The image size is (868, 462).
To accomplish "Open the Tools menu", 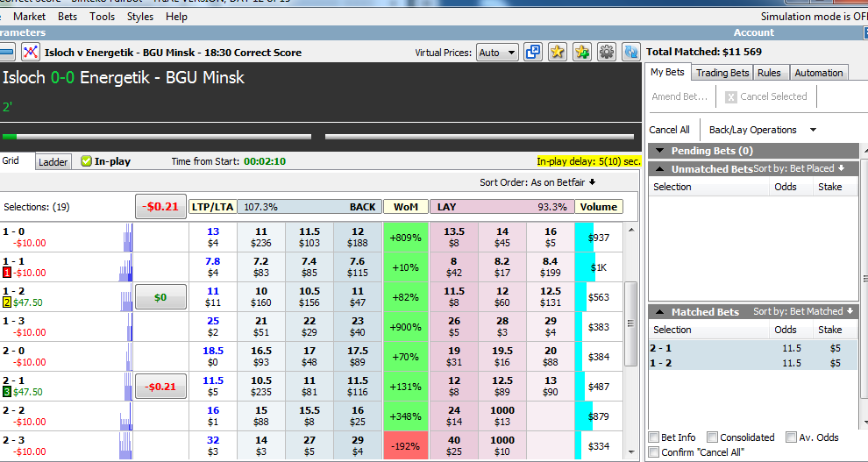I will tap(103, 17).
